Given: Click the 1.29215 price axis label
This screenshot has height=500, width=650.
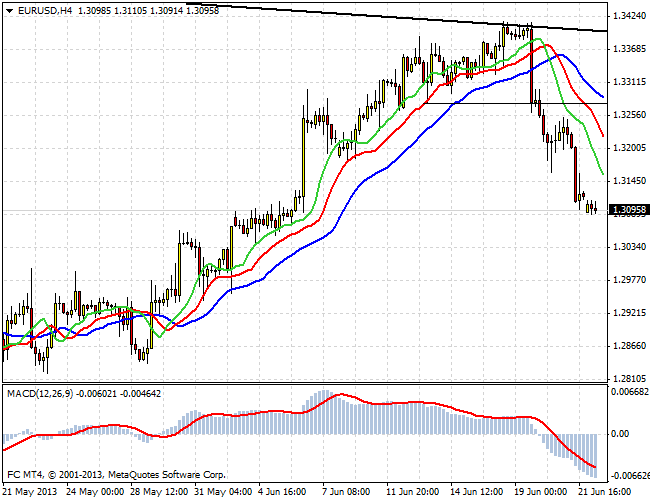Looking at the screenshot, I should click(629, 313).
